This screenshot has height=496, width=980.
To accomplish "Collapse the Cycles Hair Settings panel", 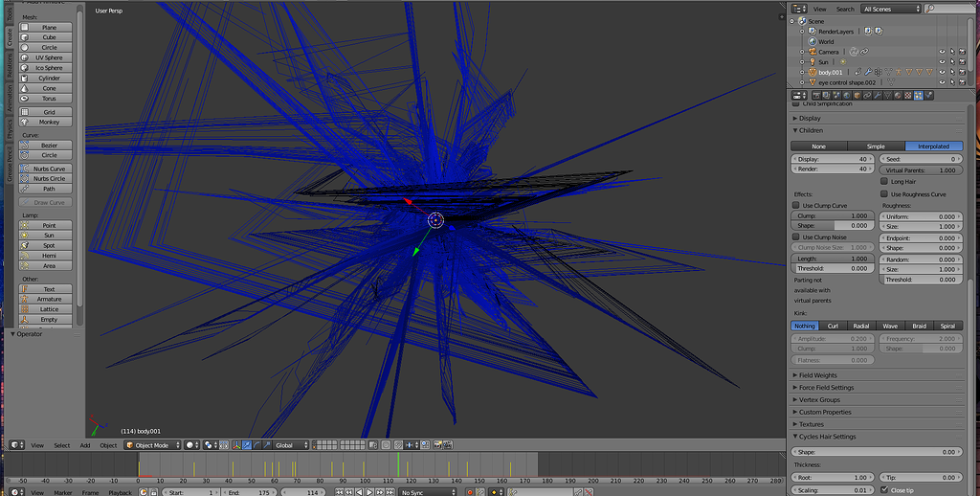I will coord(827,437).
